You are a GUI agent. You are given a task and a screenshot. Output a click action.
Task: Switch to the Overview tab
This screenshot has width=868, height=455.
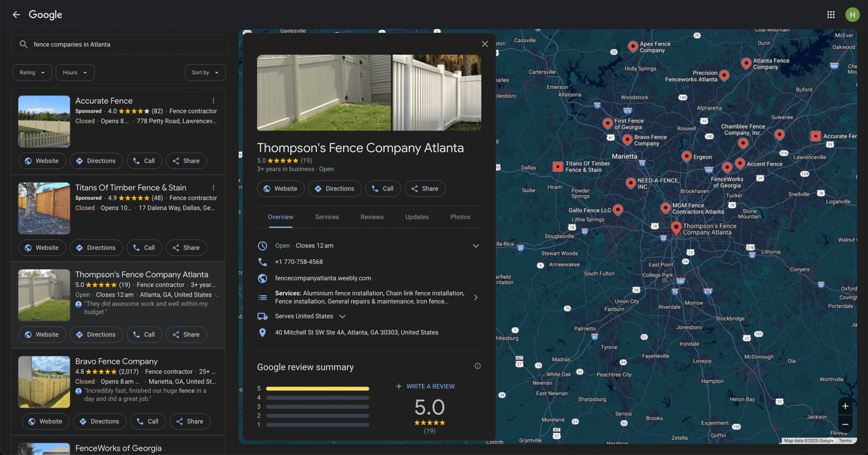(280, 217)
